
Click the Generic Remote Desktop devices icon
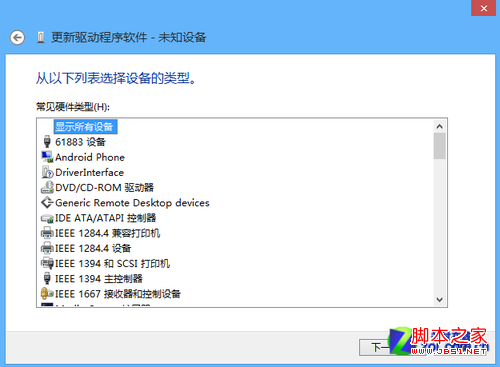pos(47,202)
